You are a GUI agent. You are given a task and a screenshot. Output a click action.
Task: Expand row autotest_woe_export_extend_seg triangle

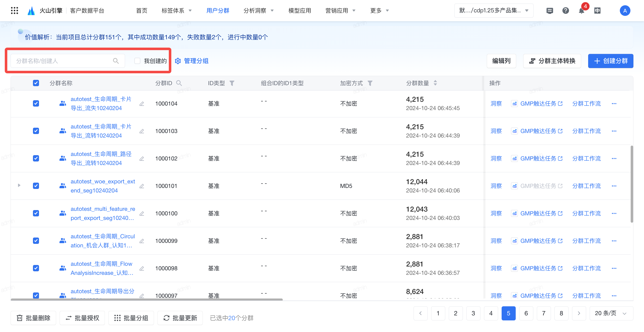click(x=19, y=185)
